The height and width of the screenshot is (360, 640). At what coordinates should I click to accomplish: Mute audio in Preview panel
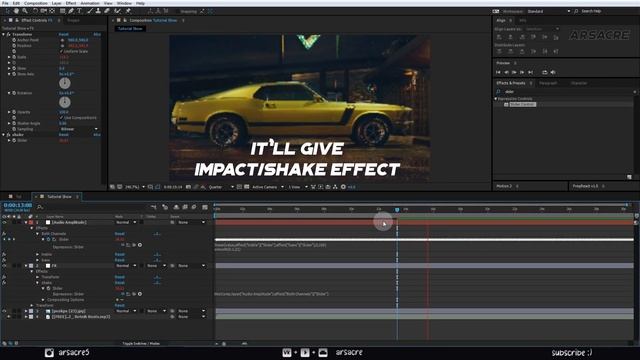553,72
